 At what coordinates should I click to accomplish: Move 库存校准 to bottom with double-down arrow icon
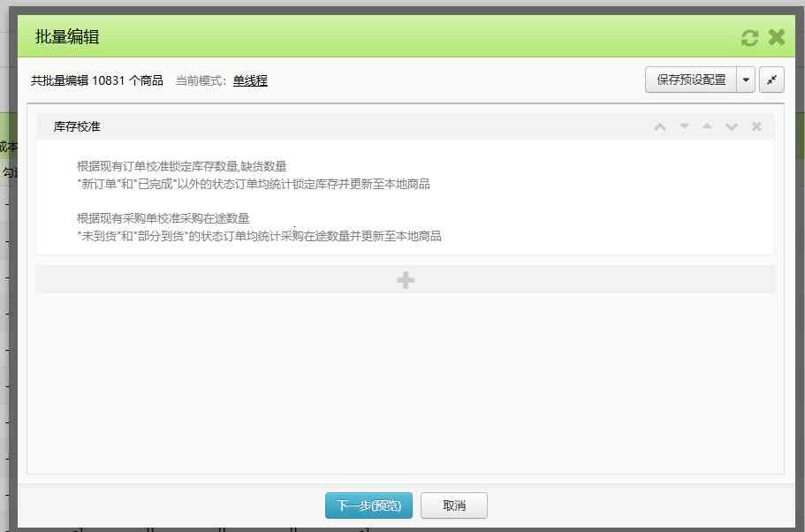point(732,126)
